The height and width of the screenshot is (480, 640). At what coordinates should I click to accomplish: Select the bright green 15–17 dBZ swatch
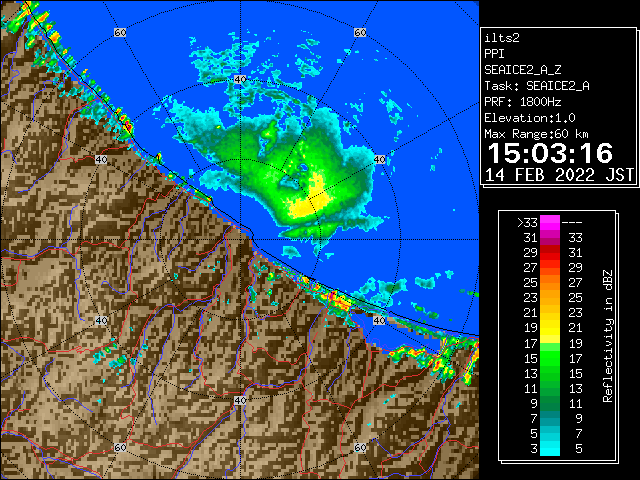pyautogui.click(x=550, y=358)
